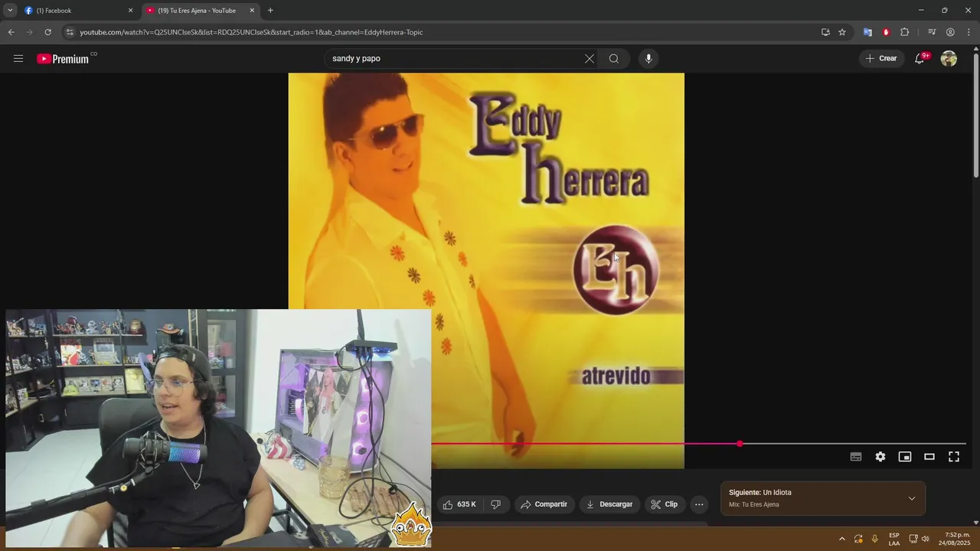Viewport: 980px width, 551px height.
Task: Click the Descargar download button
Action: pyautogui.click(x=609, y=504)
